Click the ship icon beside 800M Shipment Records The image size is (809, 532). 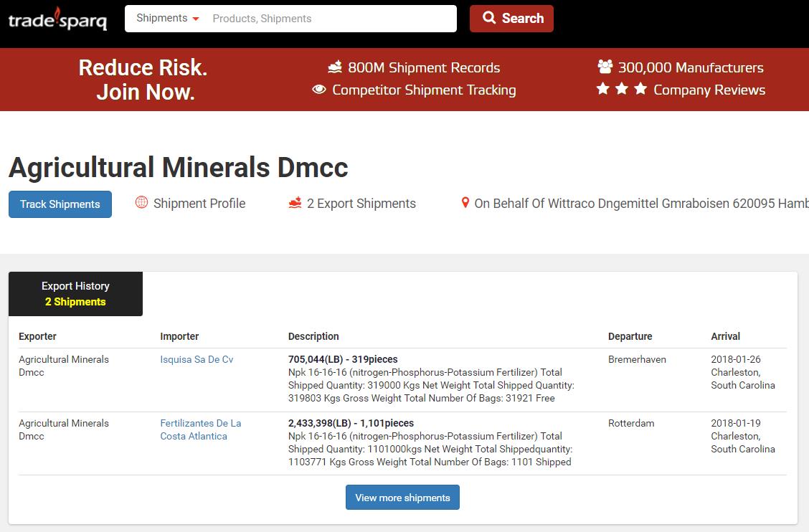(335, 67)
